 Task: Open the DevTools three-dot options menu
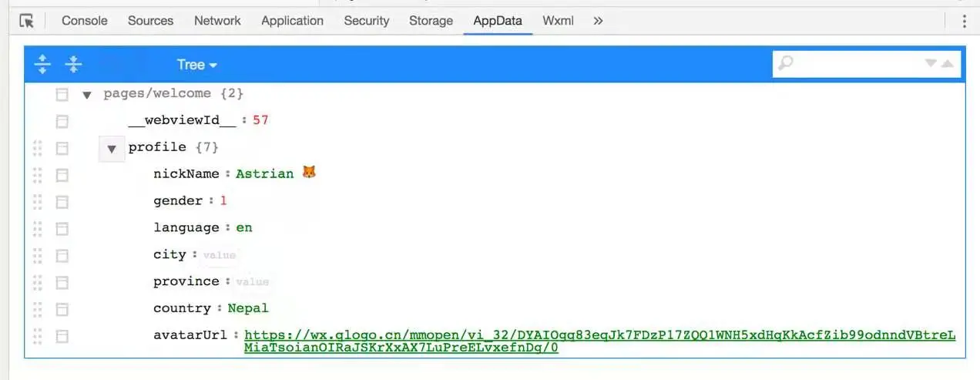coord(964,21)
